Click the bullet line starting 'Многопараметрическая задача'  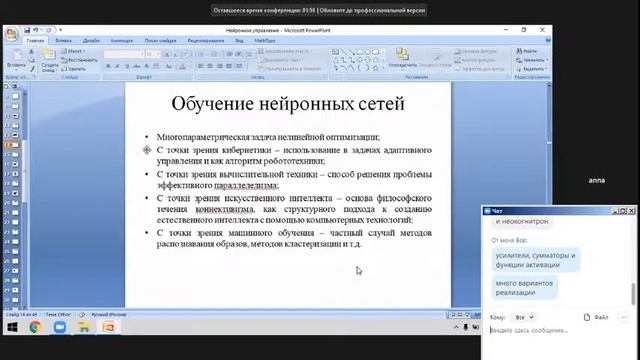click(268, 137)
